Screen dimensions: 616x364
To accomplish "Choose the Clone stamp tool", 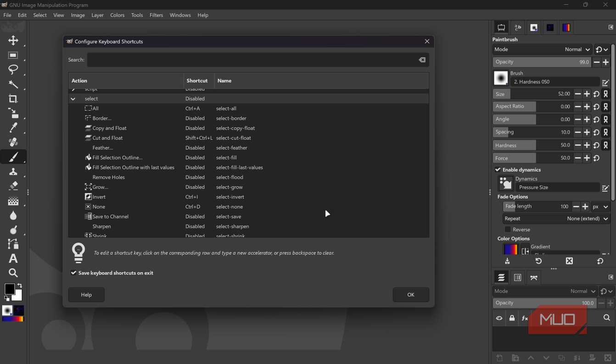I will (x=13, y=171).
